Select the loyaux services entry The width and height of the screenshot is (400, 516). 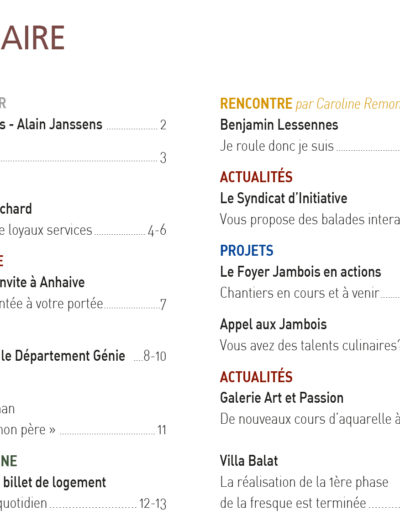click(x=83, y=230)
